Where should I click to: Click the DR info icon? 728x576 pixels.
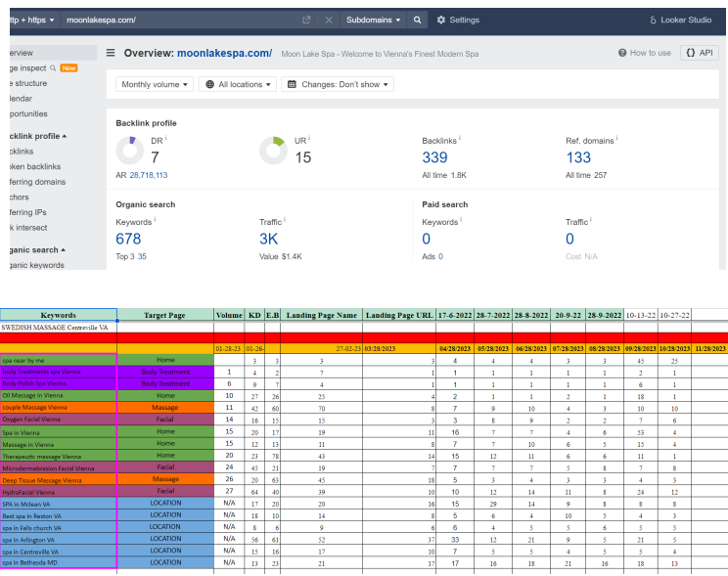pos(165,138)
